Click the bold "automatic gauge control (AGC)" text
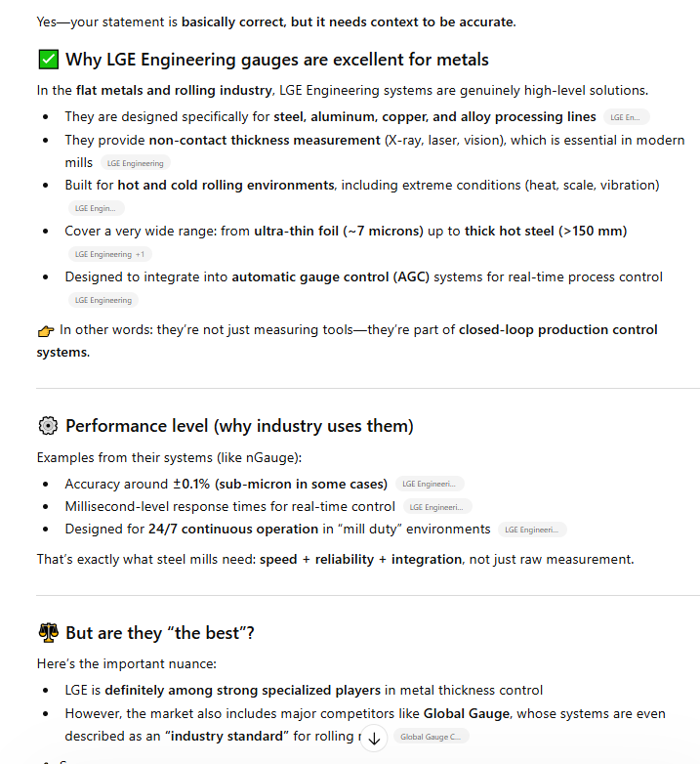Image resolution: width=700 pixels, height=764 pixels. [330, 276]
